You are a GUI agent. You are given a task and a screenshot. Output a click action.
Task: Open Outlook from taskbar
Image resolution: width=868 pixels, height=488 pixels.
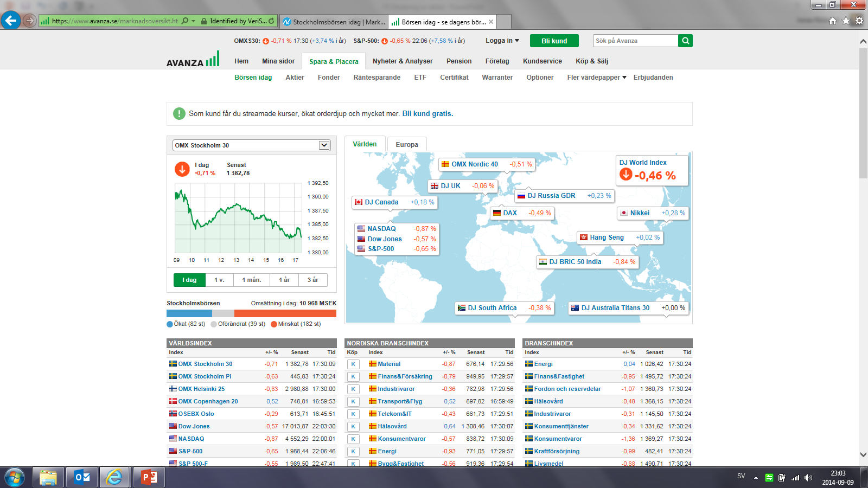coord(81,478)
